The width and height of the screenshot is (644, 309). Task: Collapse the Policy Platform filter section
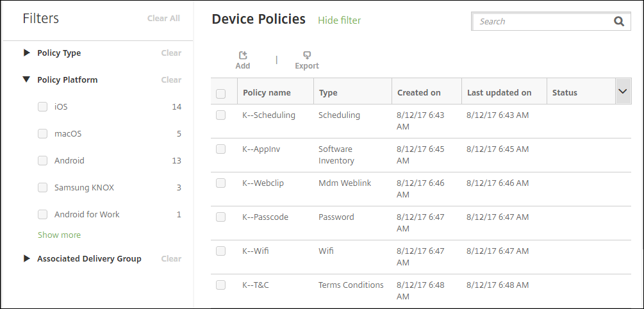click(26, 80)
